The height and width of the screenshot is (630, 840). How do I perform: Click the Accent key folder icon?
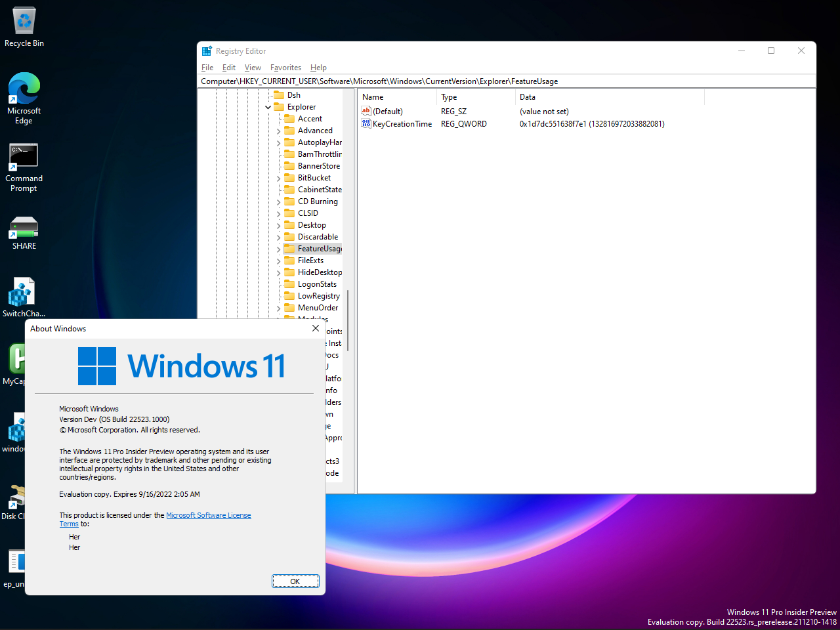[289, 119]
